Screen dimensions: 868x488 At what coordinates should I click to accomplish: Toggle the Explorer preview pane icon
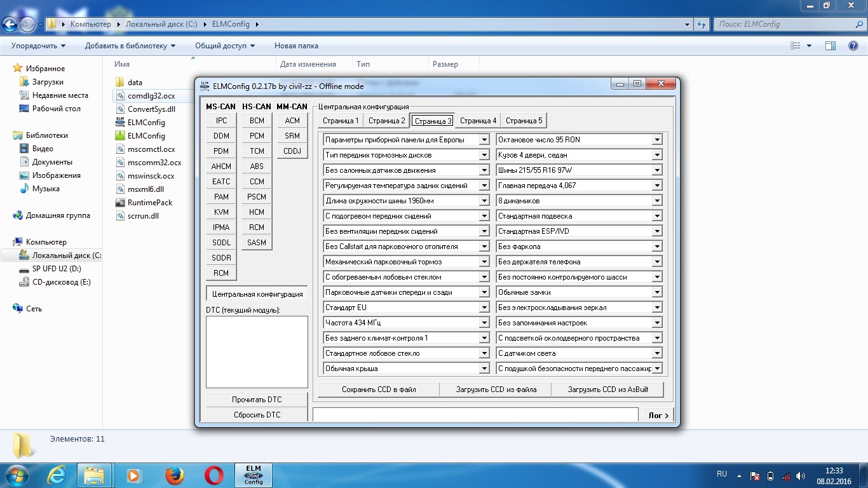click(x=830, y=46)
